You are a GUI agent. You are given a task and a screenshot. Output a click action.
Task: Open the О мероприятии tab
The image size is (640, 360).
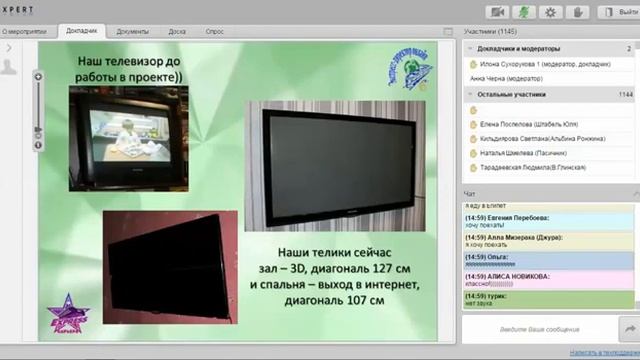[x=24, y=31]
